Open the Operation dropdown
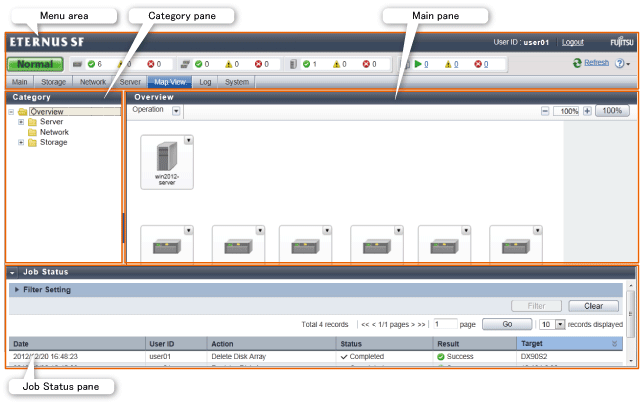Image resolution: width=640 pixels, height=405 pixels. (x=176, y=111)
